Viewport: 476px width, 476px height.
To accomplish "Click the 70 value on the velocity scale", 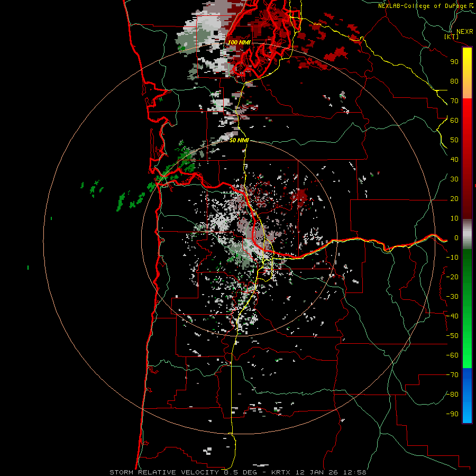I will tap(454, 101).
